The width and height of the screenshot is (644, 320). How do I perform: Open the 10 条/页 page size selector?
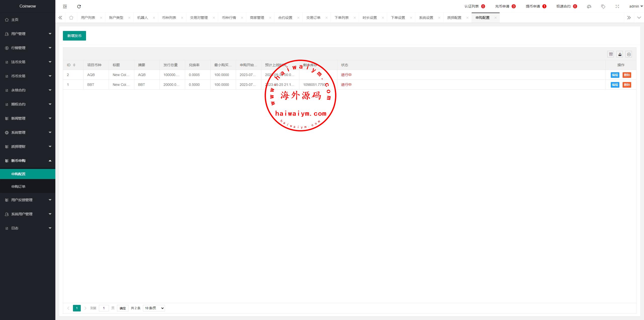coord(154,308)
